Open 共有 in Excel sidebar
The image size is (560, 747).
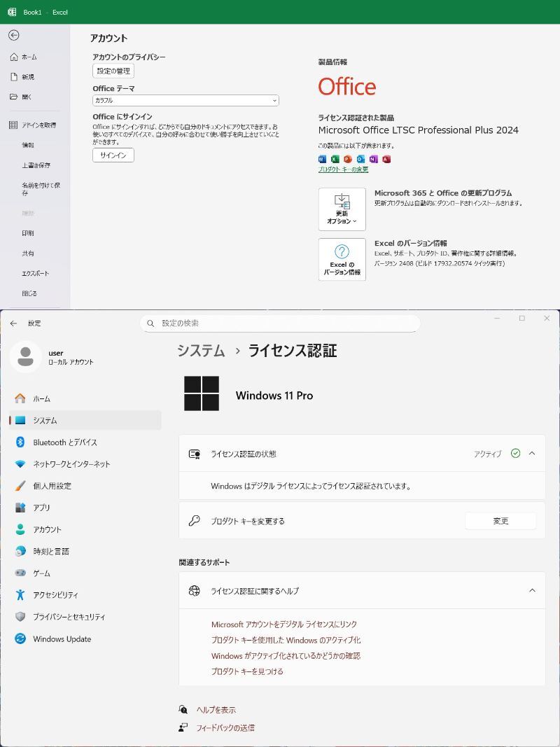pyautogui.click(x=27, y=253)
